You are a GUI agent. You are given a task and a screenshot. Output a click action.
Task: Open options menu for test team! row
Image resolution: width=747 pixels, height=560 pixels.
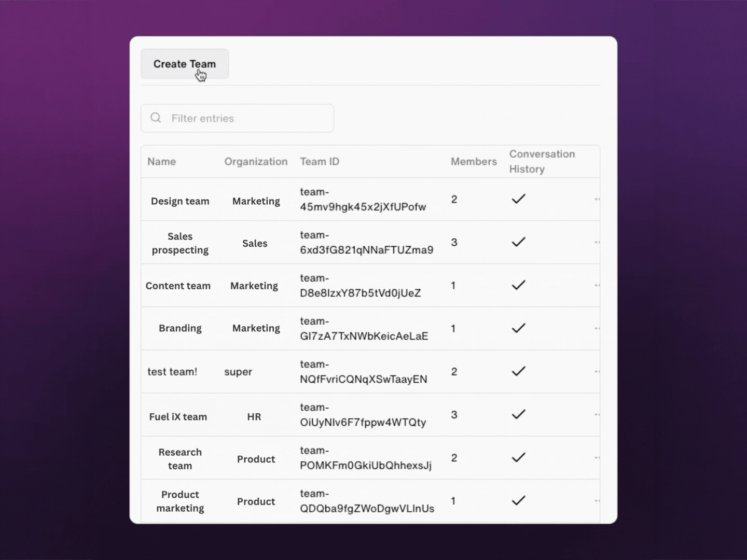pyautogui.click(x=597, y=371)
